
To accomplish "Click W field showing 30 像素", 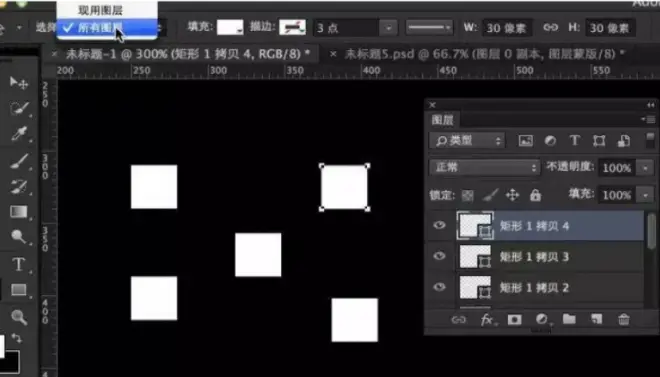I will [x=507, y=28].
